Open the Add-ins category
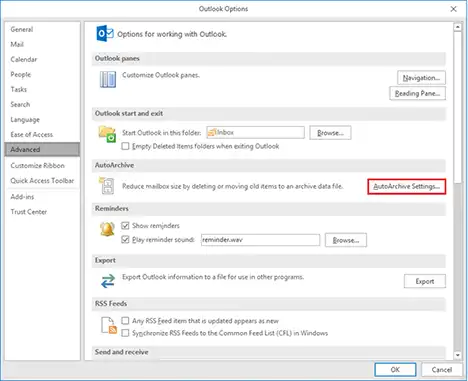 point(42,197)
